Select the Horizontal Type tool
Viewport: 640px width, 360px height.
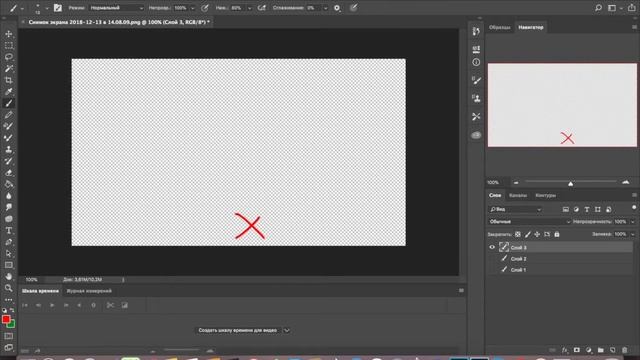click(9, 231)
